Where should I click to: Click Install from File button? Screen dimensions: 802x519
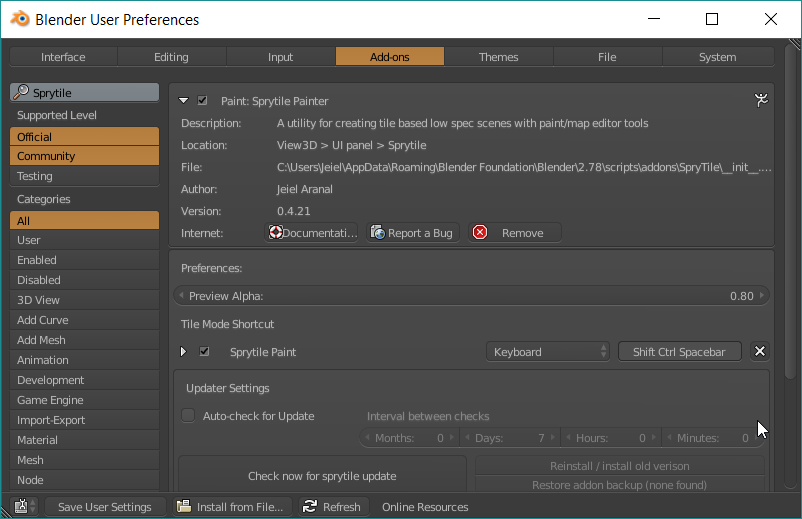click(x=232, y=507)
